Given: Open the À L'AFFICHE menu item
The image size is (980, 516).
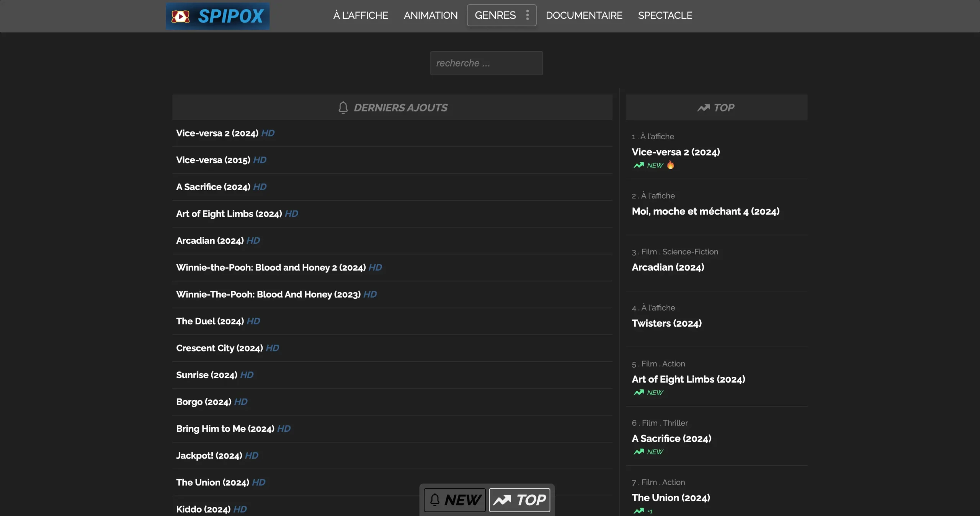Looking at the screenshot, I should [x=360, y=15].
